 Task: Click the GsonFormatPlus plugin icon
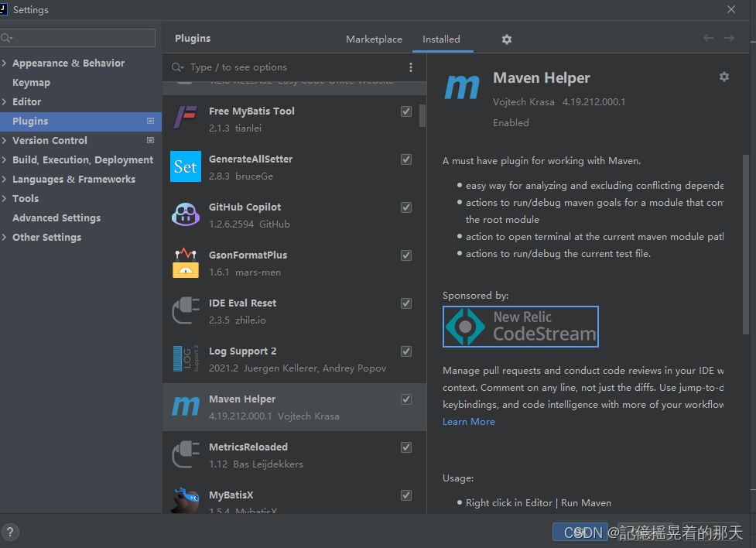(186, 262)
